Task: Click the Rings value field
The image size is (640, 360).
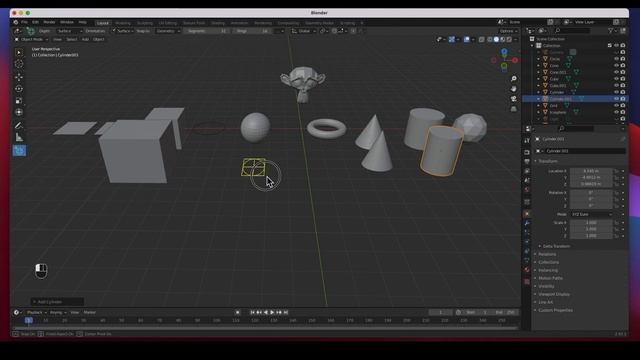Action: pyautogui.click(x=252, y=31)
